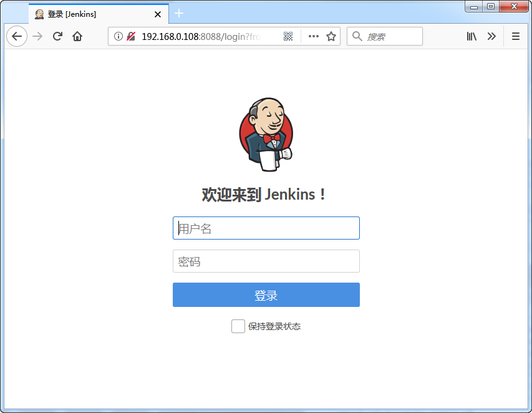The height and width of the screenshot is (413, 532).
Task: Open the browser home page
Action: click(x=77, y=36)
